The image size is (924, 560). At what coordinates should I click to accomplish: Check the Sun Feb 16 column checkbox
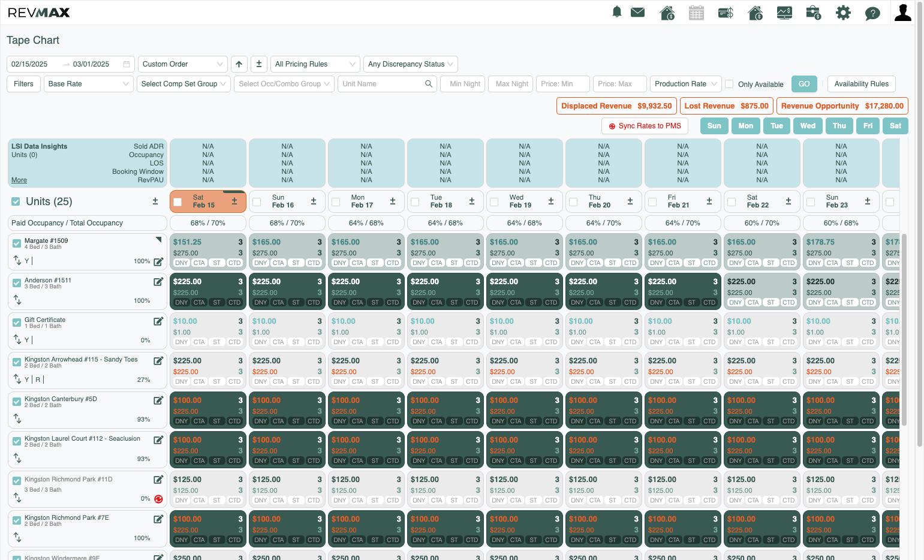[257, 202]
